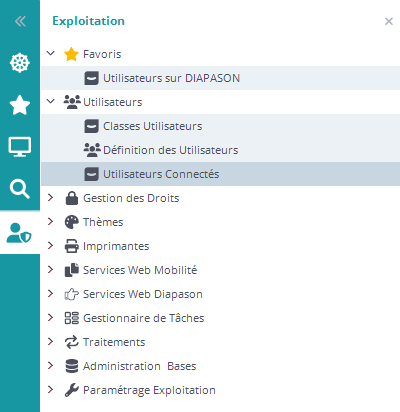Expand the Gestionnaire de Tâches node

click(x=51, y=318)
